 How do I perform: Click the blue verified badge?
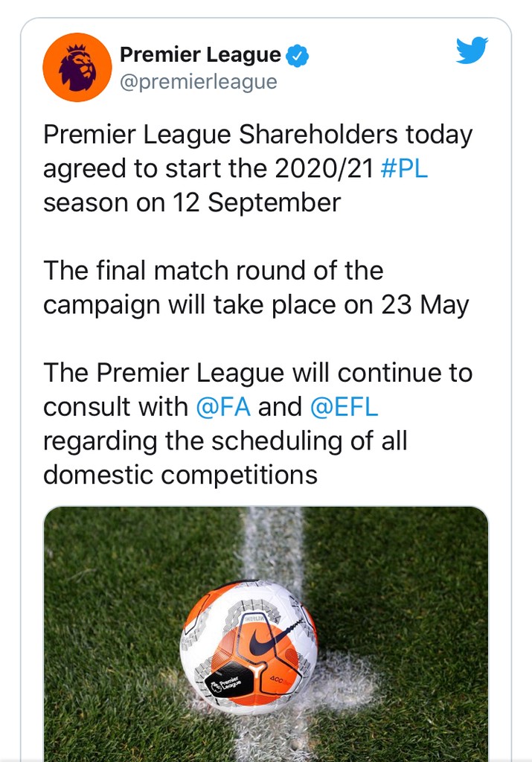pos(298,56)
